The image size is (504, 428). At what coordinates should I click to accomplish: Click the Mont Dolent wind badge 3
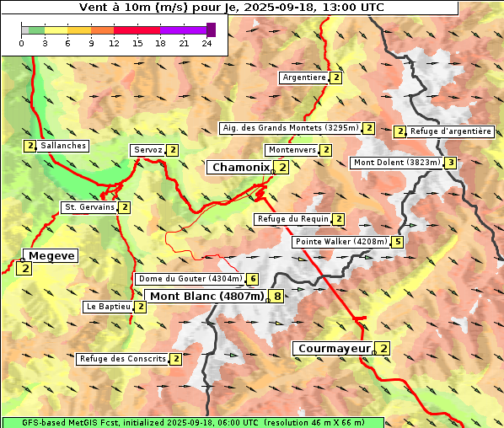point(451,163)
